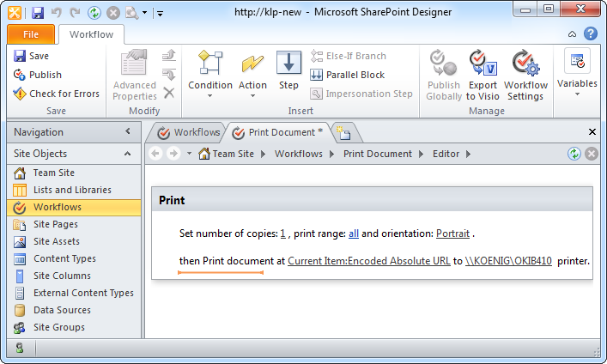Open the File tab
This screenshot has width=607, height=364.
point(31,34)
